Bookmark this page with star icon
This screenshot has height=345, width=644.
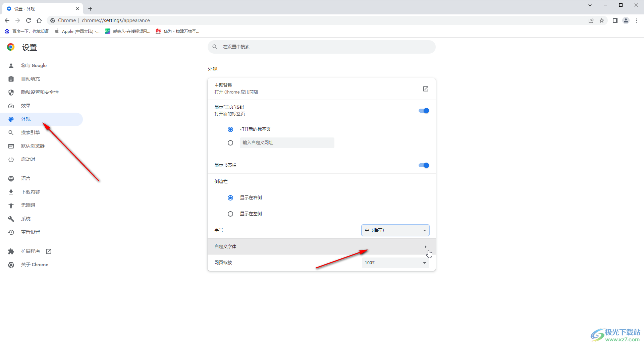(x=602, y=20)
